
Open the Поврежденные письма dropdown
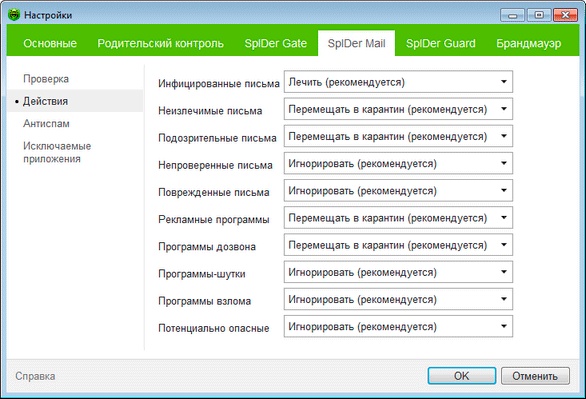[398, 191]
